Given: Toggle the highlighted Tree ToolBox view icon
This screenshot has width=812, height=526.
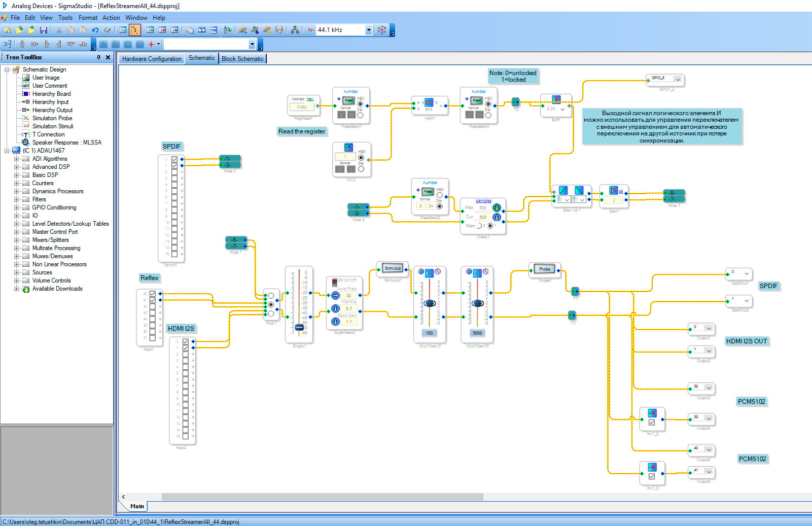Looking at the screenshot, I should 135,30.
